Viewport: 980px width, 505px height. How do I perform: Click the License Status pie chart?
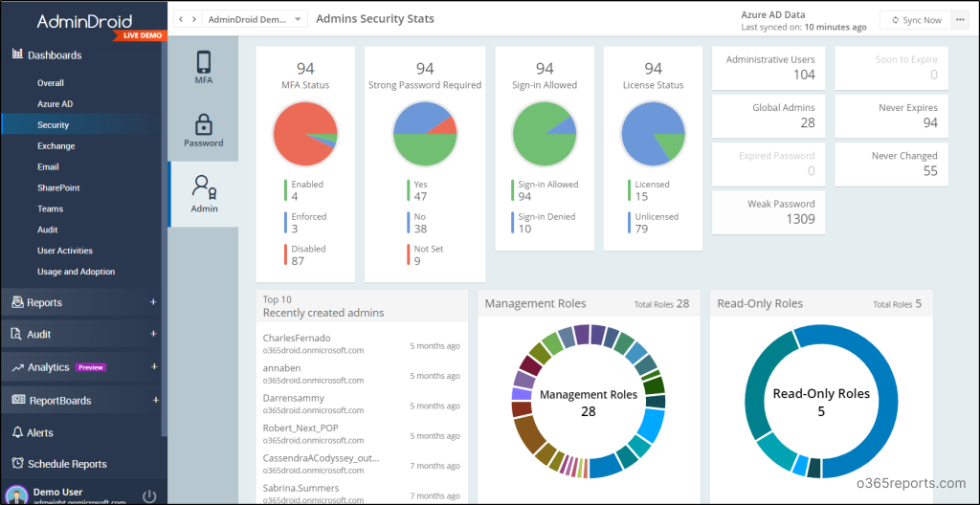pyautogui.click(x=653, y=133)
